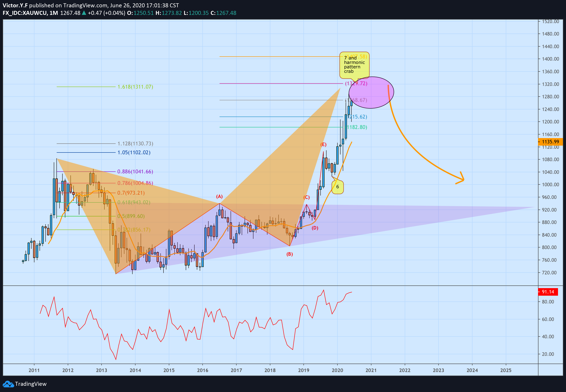
Task: Click the low price value L:1200.35
Action: pyautogui.click(x=196, y=13)
